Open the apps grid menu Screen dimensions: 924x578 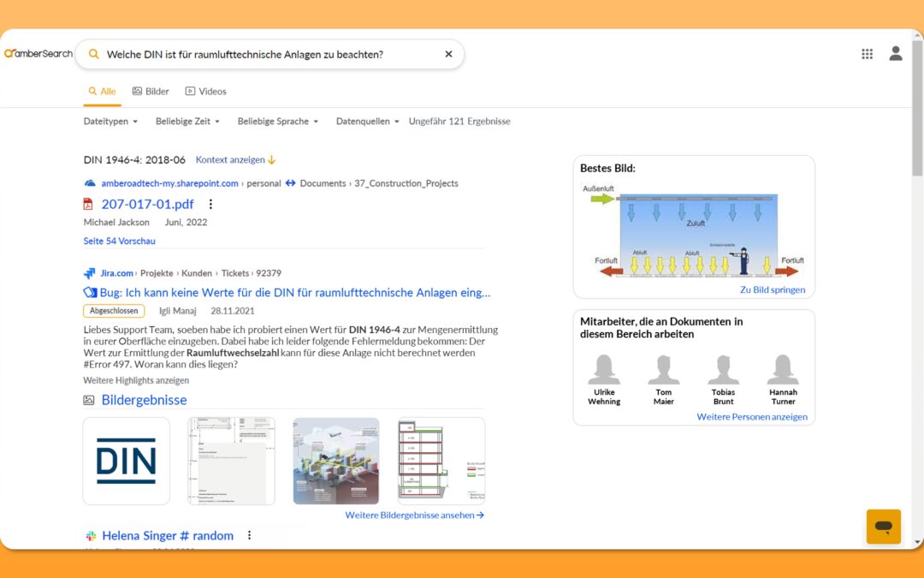tap(867, 54)
